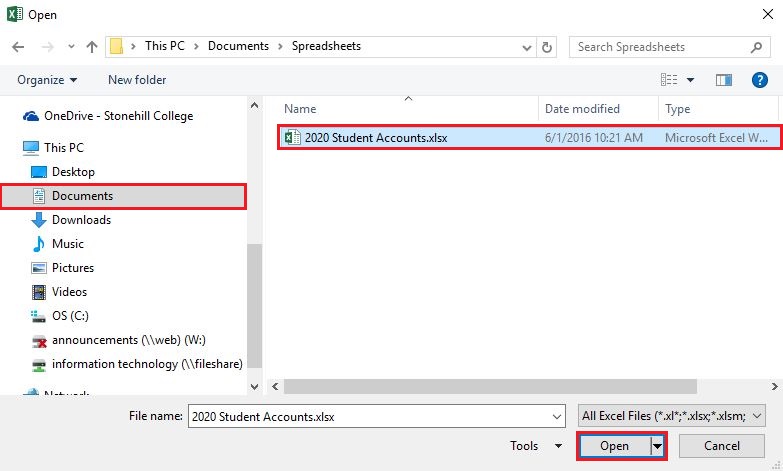The height and width of the screenshot is (471, 783).
Task: Click file list horizontal scroll left arrow
Action: point(275,386)
